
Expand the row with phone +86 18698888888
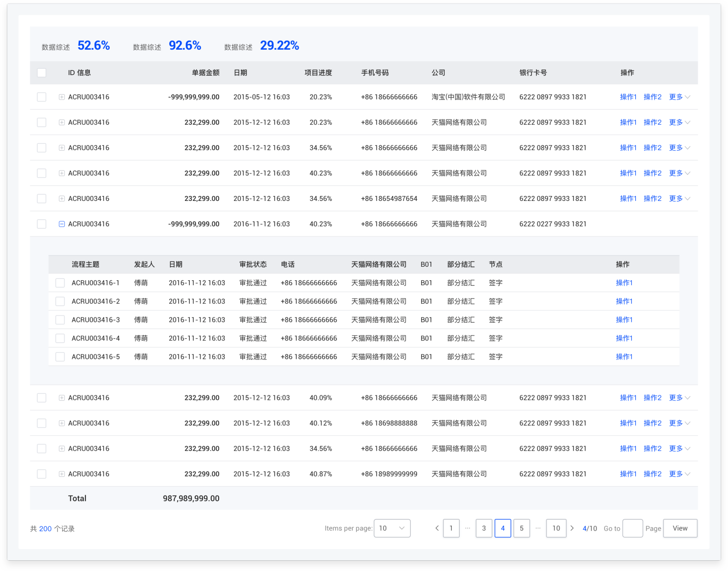click(61, 423)
